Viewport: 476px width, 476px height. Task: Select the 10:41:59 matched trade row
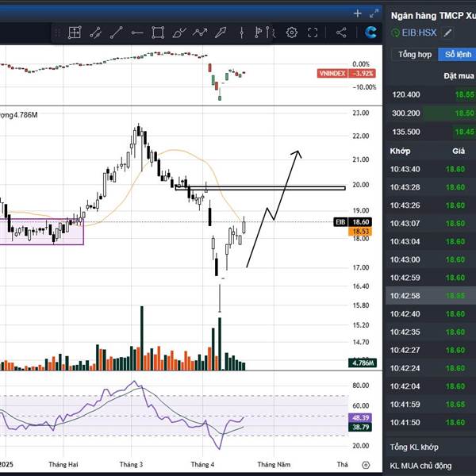[431, 405]
